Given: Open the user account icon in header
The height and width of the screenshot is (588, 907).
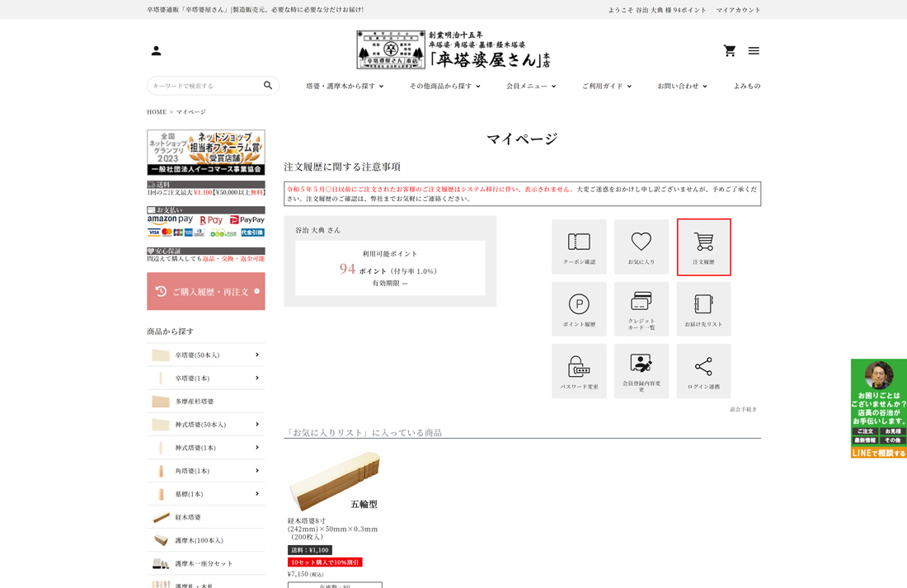Looking at the screenshot, I should point(156,51).
